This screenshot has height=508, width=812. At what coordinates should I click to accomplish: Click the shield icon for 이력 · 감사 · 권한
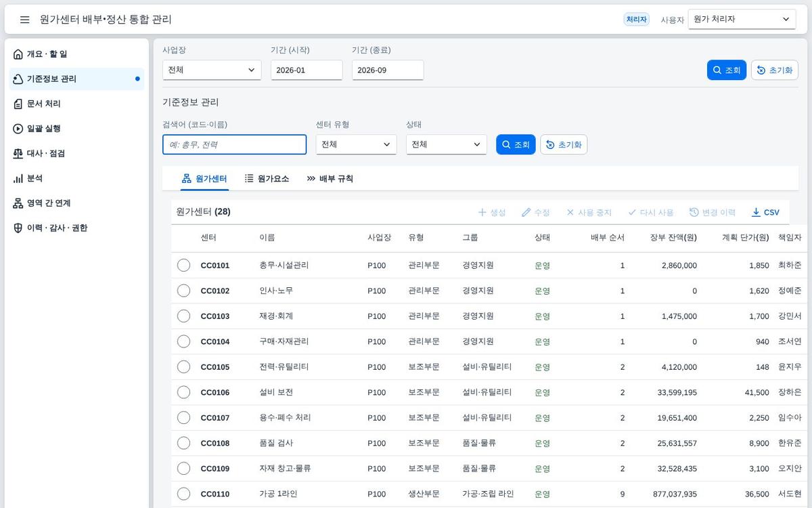[x=18, y=228]
